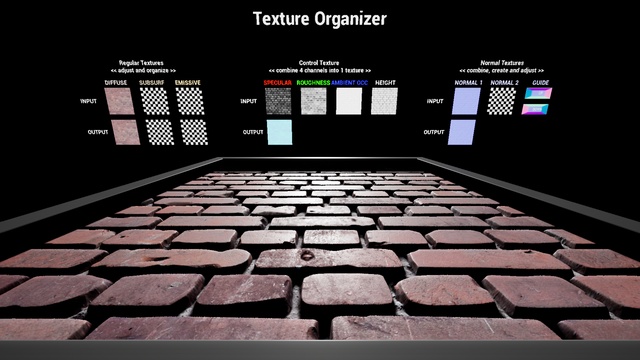Screen dimensions: 640x360
Task: Click the Ambient Occ input thumbnail
Action: pyautogui.click(x=349, y=101)
